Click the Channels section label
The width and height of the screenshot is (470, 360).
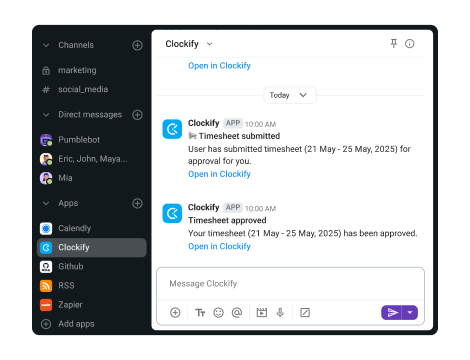tap(76, 45)
